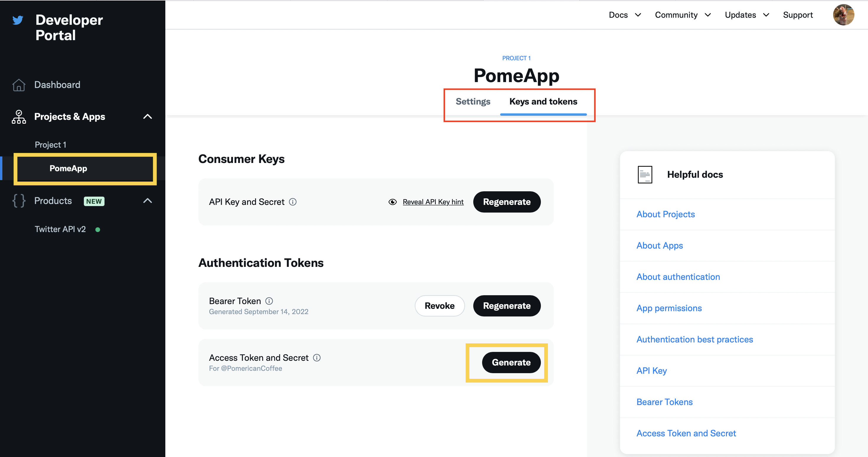Screen dimensions: 868x457
Task: Open the user profile avatar
Action: tap(843, 15)
